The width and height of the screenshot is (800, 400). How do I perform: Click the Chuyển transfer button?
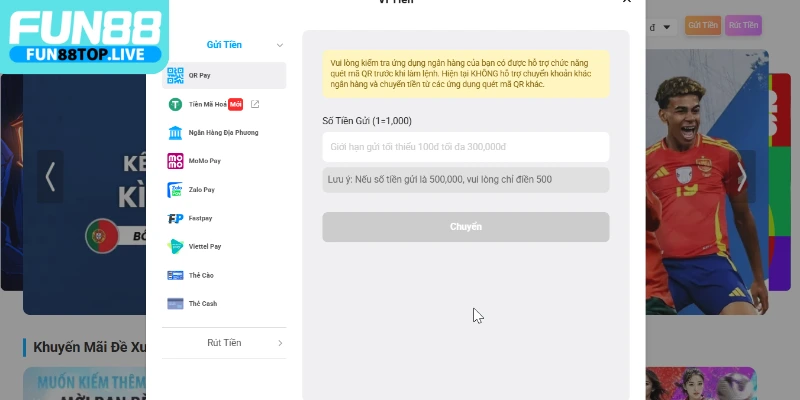tap(466, 227)
